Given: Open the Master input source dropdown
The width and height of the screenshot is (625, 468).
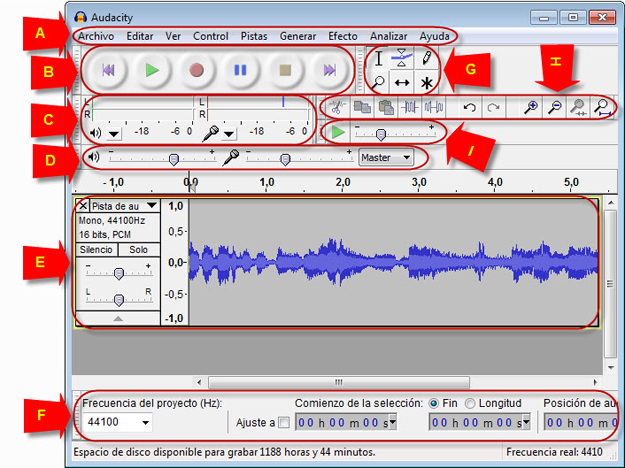Looking at the screenshot, I should [386, 157].
